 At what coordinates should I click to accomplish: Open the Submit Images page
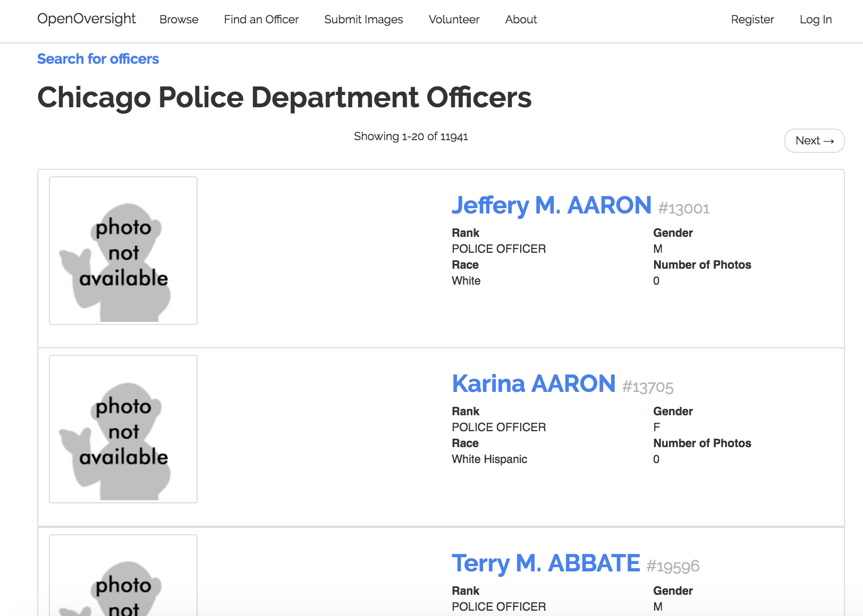363,20
